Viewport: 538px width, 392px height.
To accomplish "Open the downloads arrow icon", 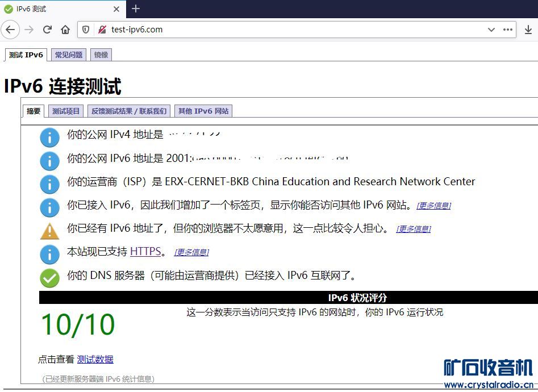I will click(528, 30).
